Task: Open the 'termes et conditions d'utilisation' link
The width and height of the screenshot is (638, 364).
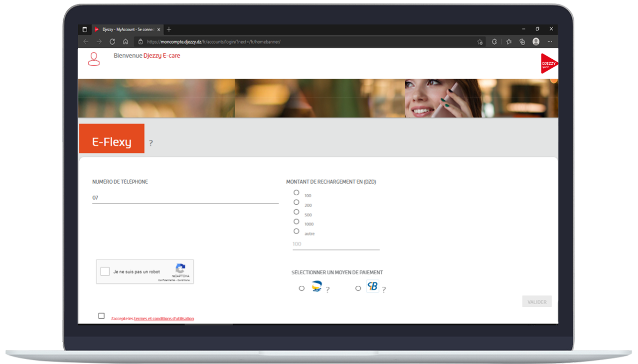Action: tap(164, 319)
